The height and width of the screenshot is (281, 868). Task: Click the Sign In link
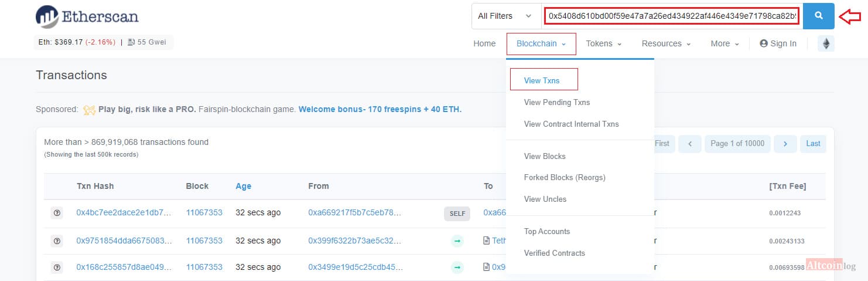coord(778,43)
